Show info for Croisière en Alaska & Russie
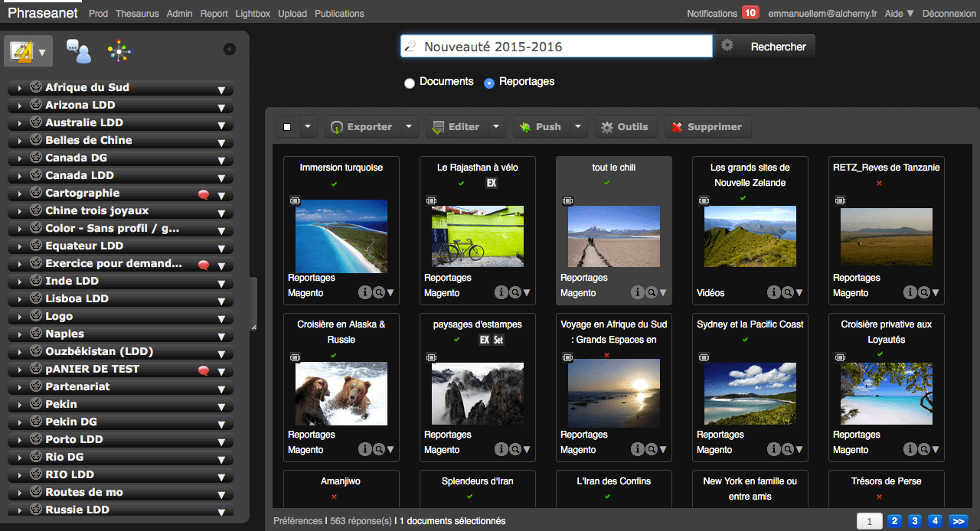Image resolution: width=980 pixels, height=531 pixels. click(364, 449)
